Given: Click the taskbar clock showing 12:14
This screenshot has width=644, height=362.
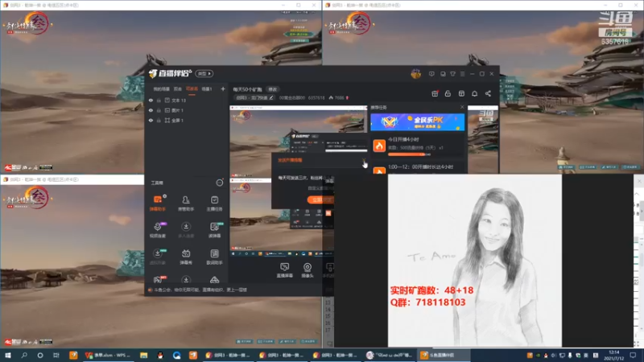Looking at the screenshot, I should (x=613, y=355).
